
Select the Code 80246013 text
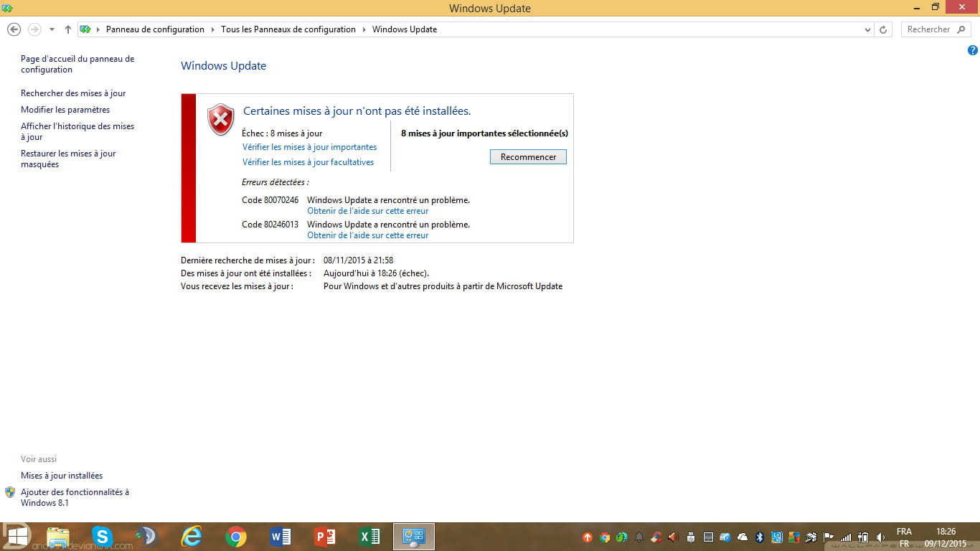(270, 225)
